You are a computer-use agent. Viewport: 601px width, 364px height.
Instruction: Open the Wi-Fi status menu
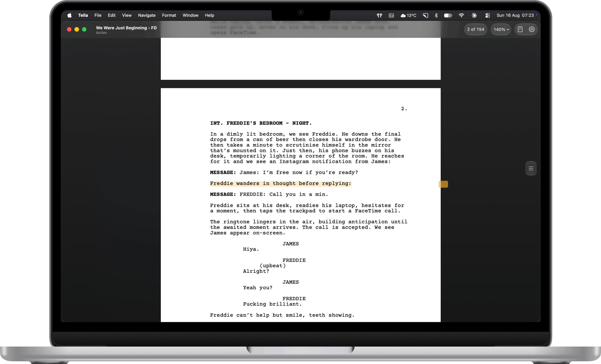click(461, 15)
